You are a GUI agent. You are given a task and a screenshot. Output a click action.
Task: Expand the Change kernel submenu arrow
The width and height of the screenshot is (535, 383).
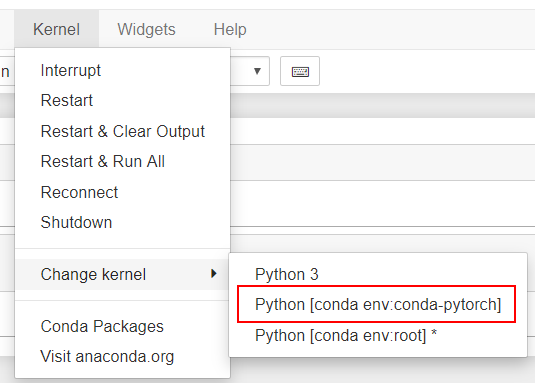click(214, 274)
